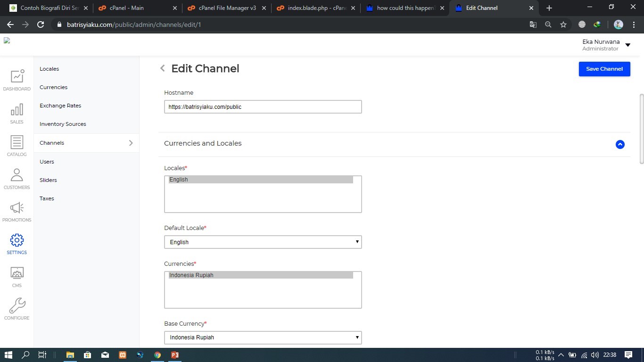Click the browser forward button
This screenshot has height=362, width=644.
click(x=25, y=25)
